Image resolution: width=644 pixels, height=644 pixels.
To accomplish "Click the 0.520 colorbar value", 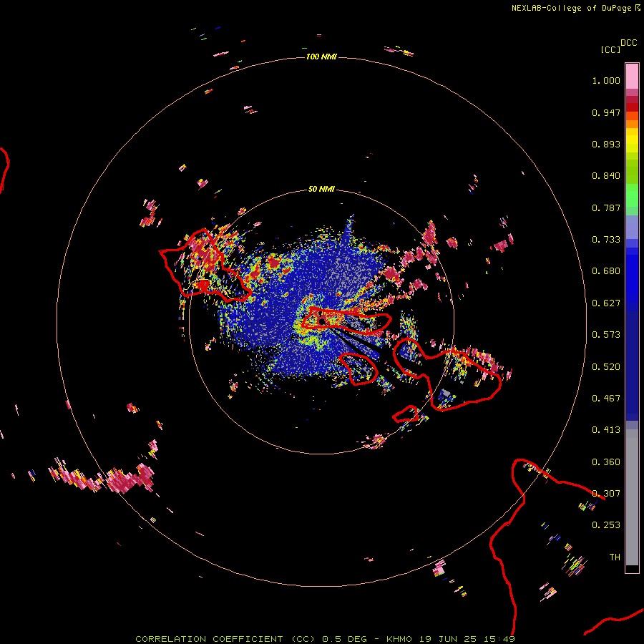I will (x=606, y=367).
